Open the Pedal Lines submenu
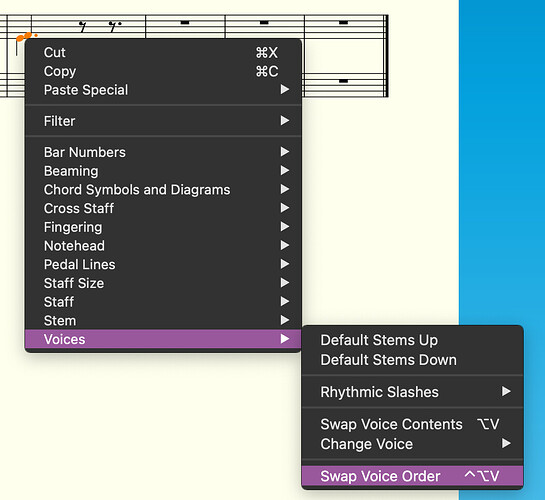The height and width of the screenshot is (500, 545). click(x=163, y=265)
